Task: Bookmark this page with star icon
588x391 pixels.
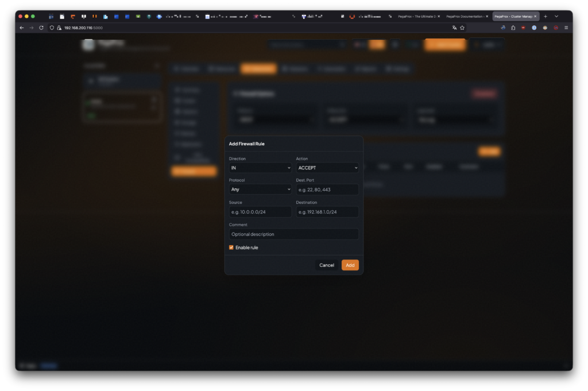Action: point(462,28)
